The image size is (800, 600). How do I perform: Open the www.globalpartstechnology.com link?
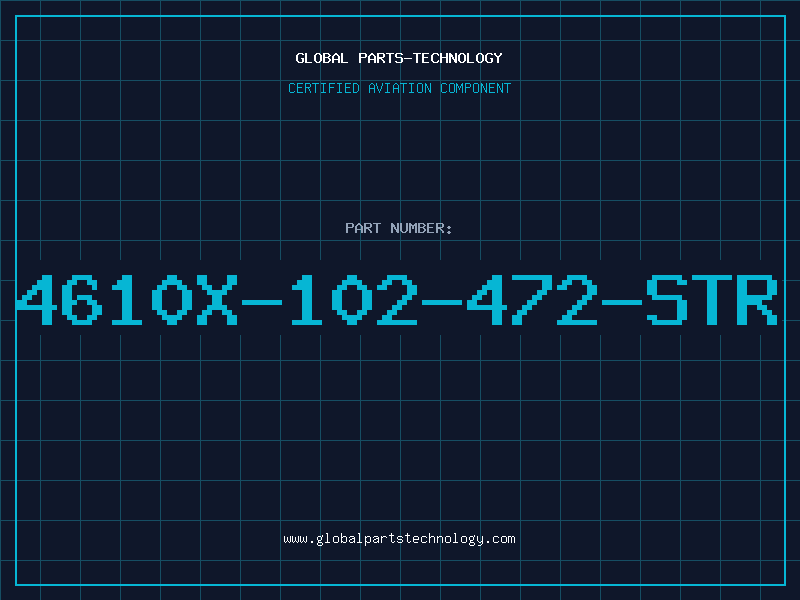click(x=399, y=539)
